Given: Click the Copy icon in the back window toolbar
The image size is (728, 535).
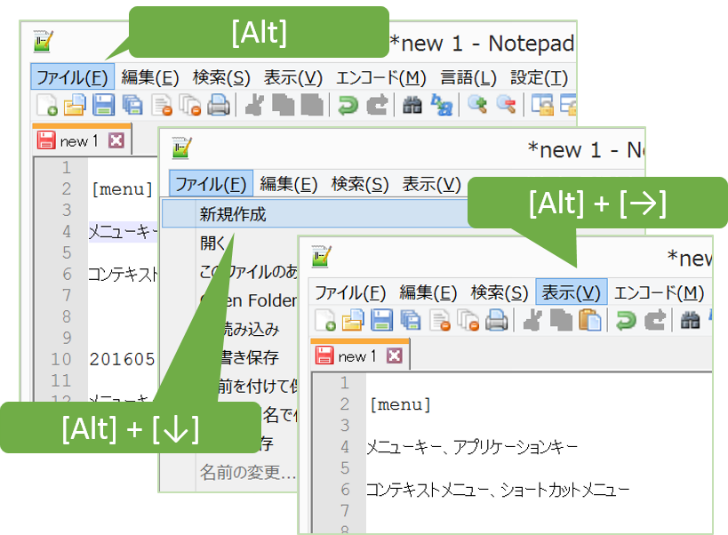Looking at the screenshot, I should point(283,105).
